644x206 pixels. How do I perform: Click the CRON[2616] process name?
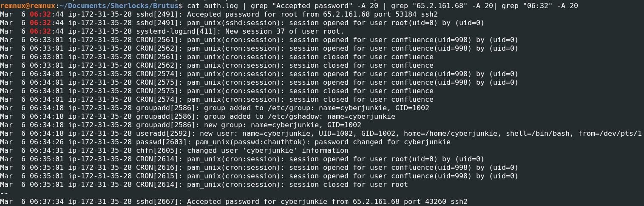pos(157,167)
